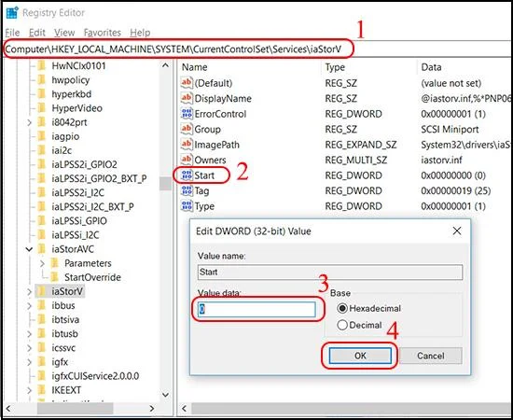513x420 pixels.
Task: Click the Parameters folder icon
Action: pos(55,263)
